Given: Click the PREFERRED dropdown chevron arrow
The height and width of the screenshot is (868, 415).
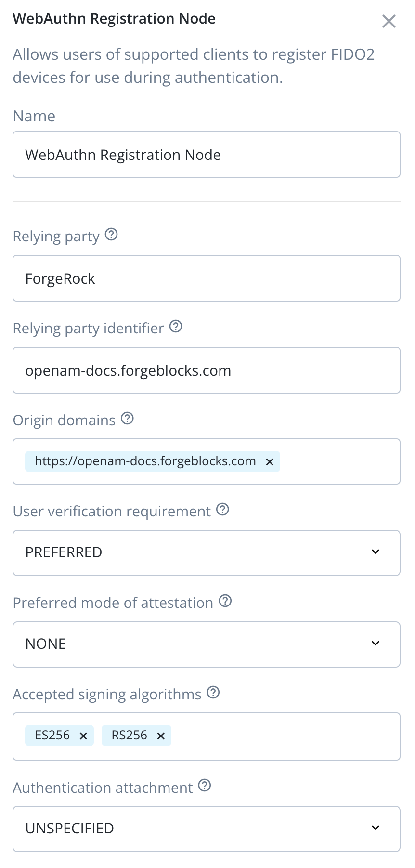Looking at the screenshot, I should (376, 552).
